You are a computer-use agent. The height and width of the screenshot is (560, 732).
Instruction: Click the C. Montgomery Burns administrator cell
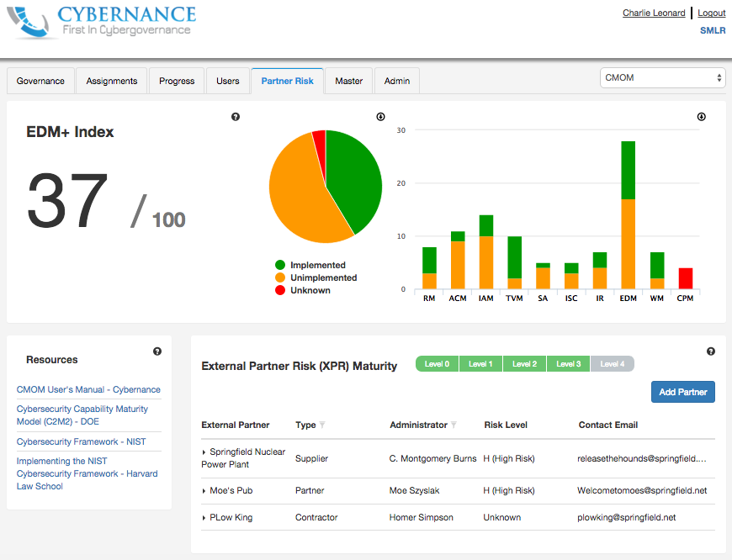tap(432, 459)
